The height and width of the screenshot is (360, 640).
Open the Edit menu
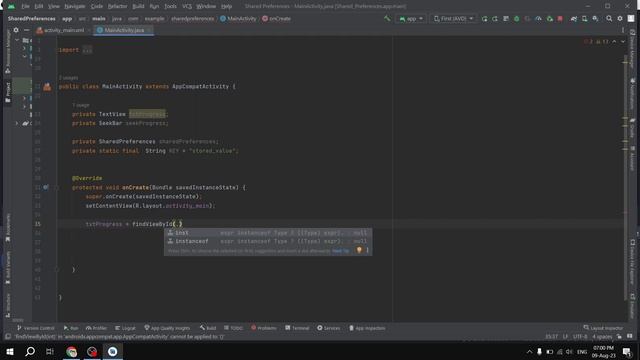[x=38, y=6]
